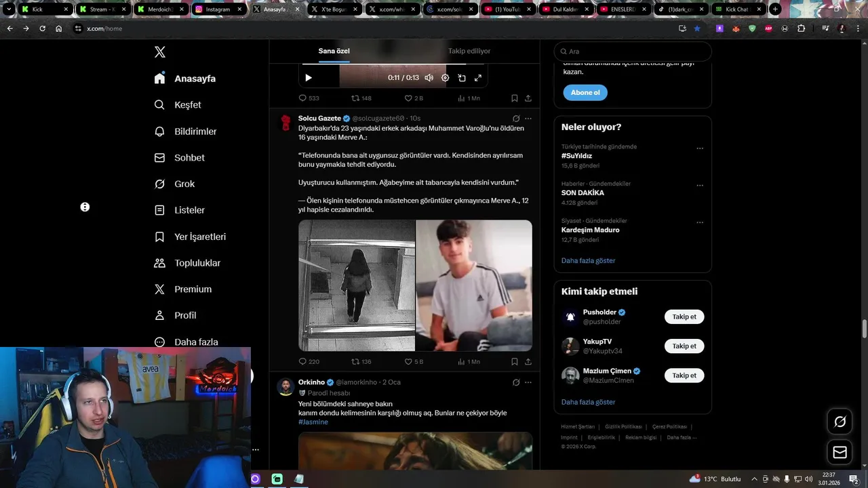This screenshot has width=868, height=488.
Task: Open Orkinho profile name
Action: [x=311, y=382]
